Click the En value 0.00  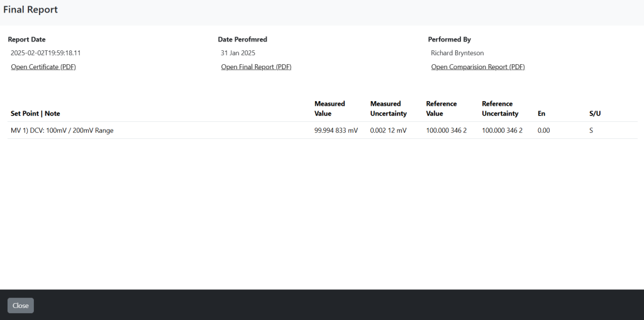click(543, 131)
